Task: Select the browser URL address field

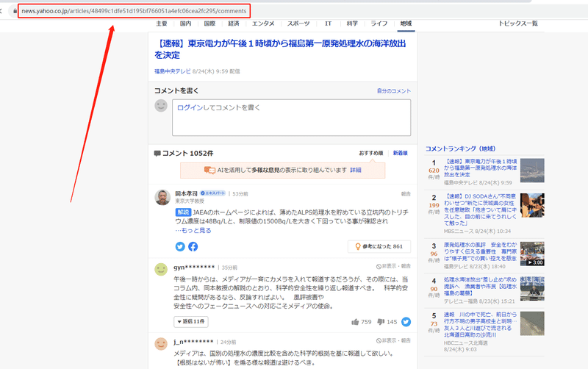Action: [134, 11]
